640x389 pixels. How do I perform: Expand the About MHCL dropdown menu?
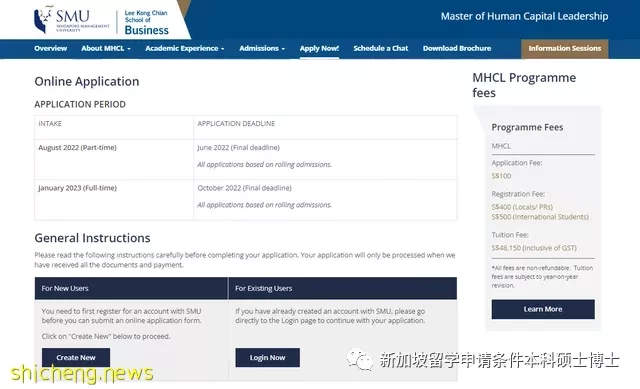[106, 48]
